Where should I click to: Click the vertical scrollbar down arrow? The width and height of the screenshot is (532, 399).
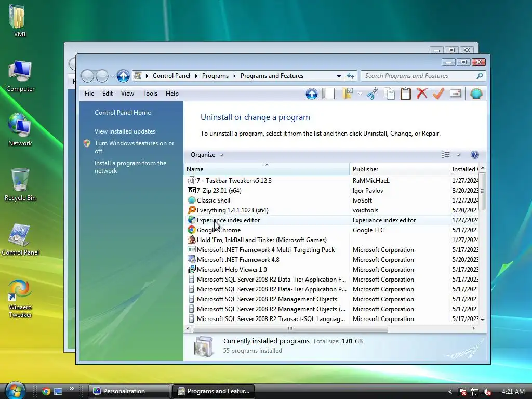pyautogui.click(x=483, y=320)
